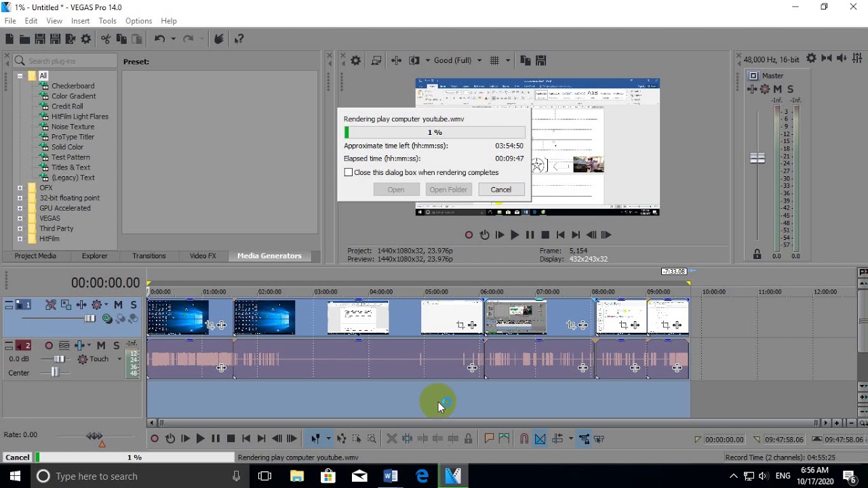The image size is (868, 488).
Task: Expand the GPU Accelerated folder
Action: click(20, 208)
